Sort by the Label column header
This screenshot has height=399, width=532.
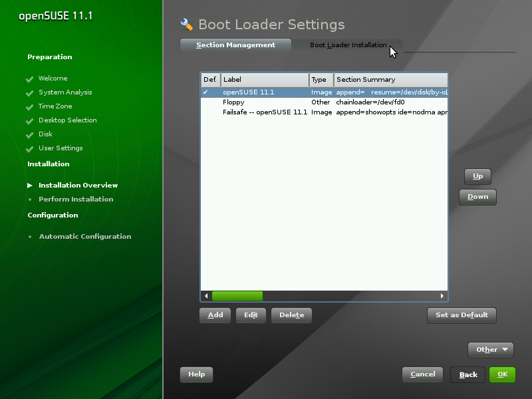pos(265,80)
